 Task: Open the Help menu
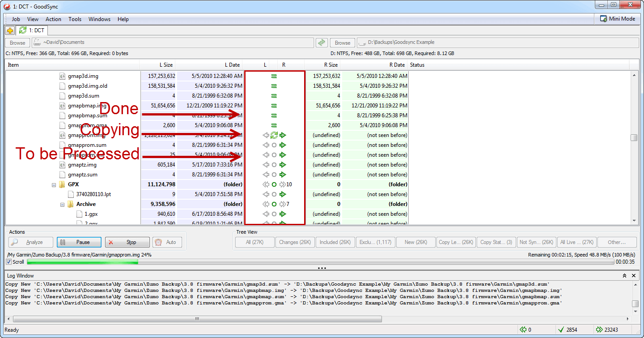click(x=123, y=19)
